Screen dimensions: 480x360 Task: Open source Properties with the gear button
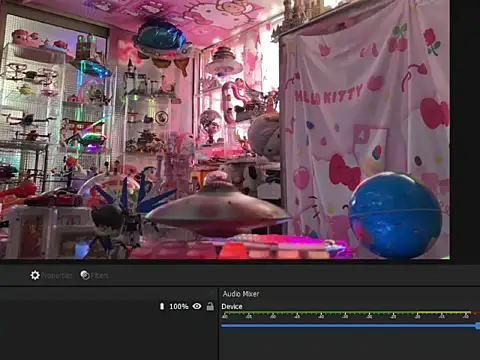coord(51,275)
